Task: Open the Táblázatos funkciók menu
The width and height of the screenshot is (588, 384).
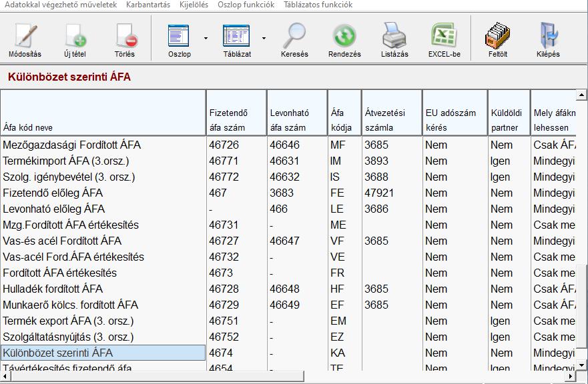Action: (x=318, y=5)
